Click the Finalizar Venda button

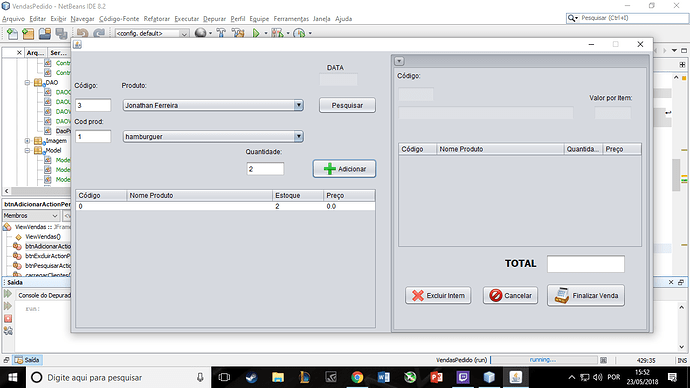[586, 296]
